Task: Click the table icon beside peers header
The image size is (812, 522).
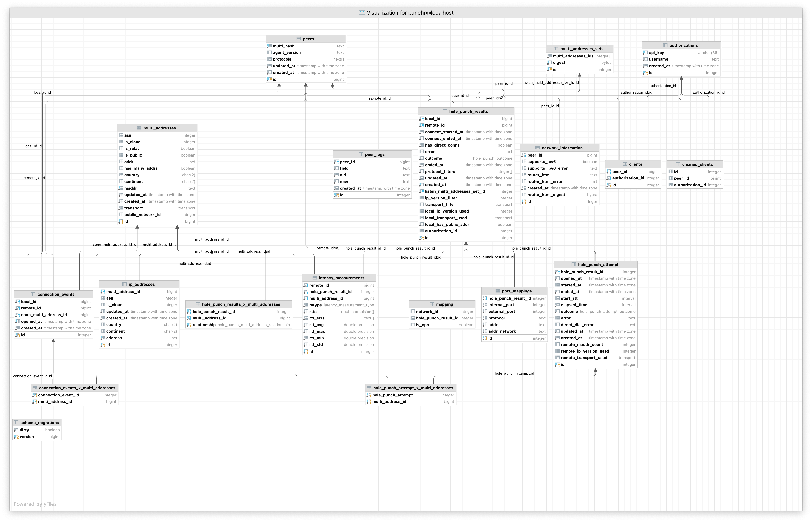Action: pyautogui.click(x=299, y=39)
